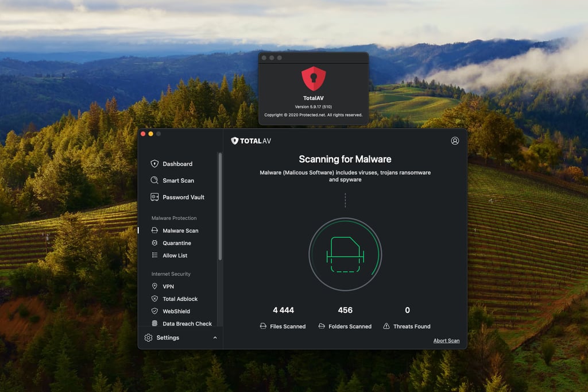Viewport: 588px width, 392px height.
Task: Select Smart Scan in sidebar
Action: [178, 180]
